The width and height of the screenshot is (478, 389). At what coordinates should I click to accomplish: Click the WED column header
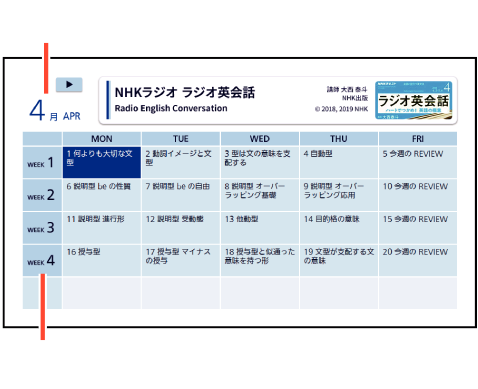click(260, 139)
